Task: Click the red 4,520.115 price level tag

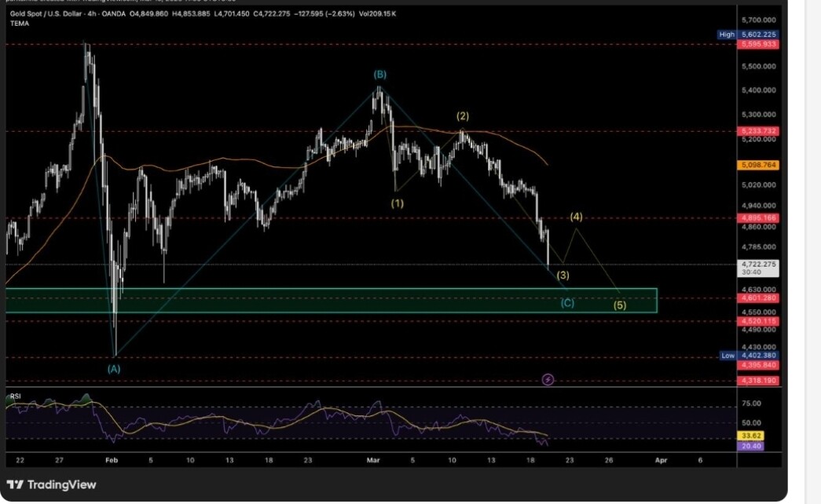Action: pos(758,321)
